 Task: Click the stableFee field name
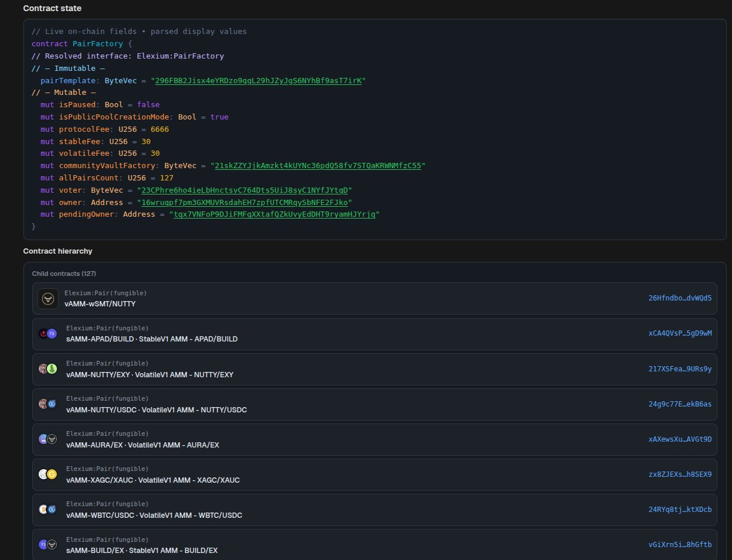coord(80,142)
